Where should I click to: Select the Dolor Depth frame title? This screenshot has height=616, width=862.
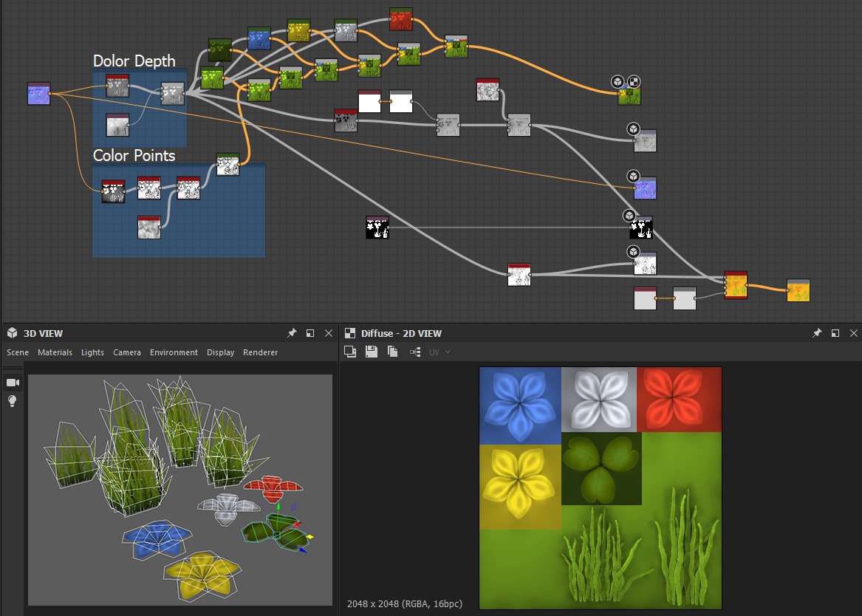(134, 61)
